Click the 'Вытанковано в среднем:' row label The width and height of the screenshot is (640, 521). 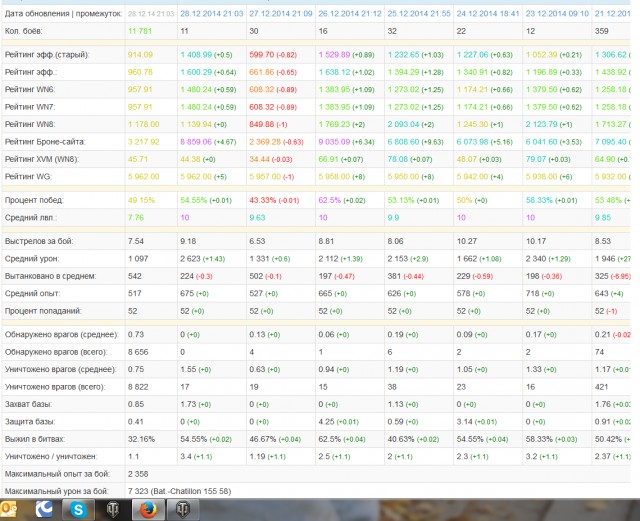[x=51, y=276]
